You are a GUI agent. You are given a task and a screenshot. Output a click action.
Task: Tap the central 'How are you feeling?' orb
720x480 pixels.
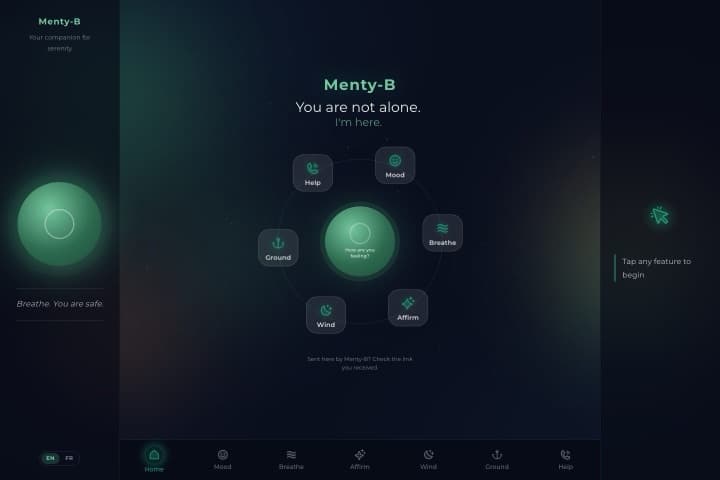[360, 242]
